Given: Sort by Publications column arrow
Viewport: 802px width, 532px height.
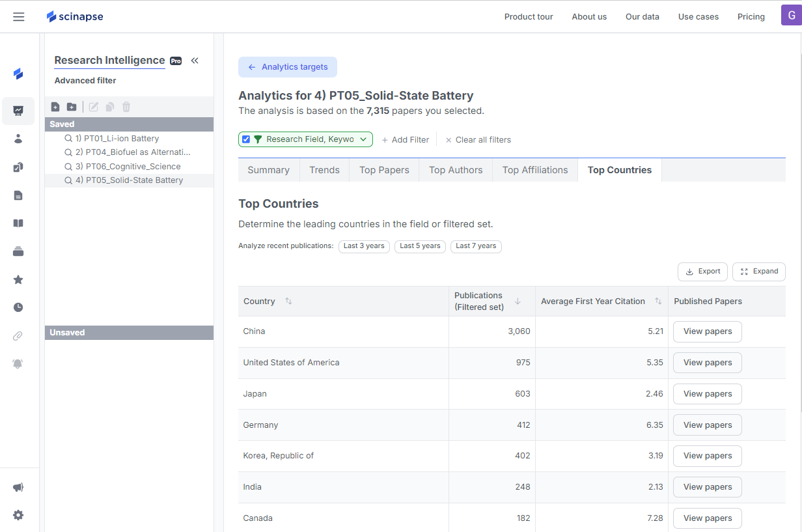Looking at the screenshot, I should pyautogui.click(x=518, y=301).
